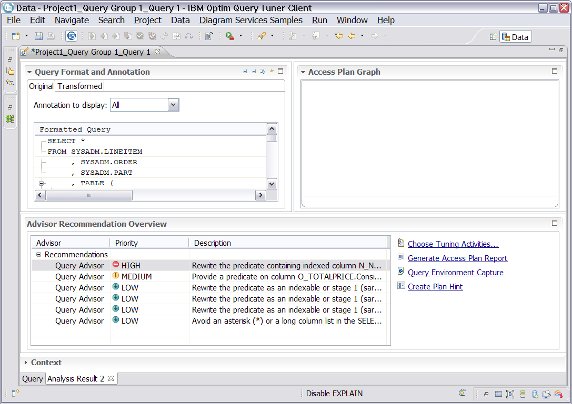The width and height of the screenshot is (572, 404).
Task: Click the Formatted Query scroll down arrow
Action: 272,184
